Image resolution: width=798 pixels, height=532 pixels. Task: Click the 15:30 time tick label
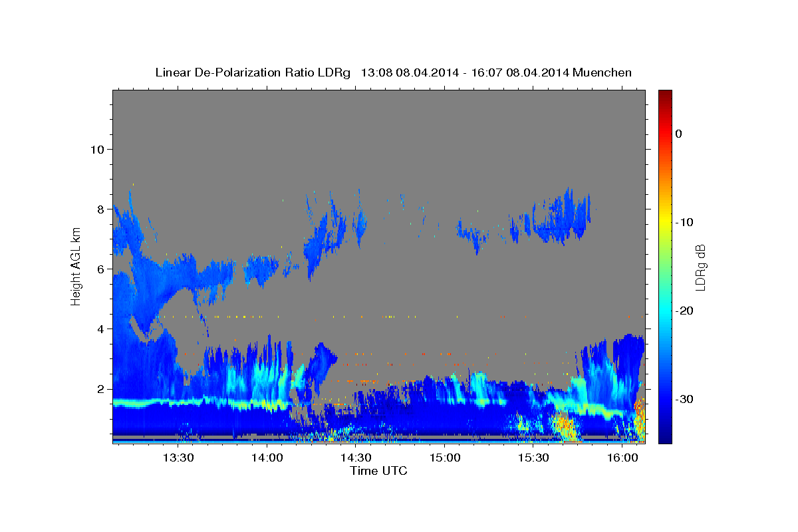pos(533,458)
